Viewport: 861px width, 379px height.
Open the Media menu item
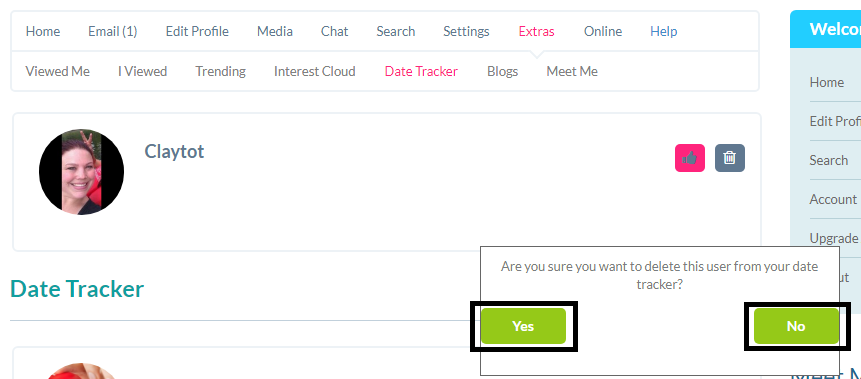(275, 31)
